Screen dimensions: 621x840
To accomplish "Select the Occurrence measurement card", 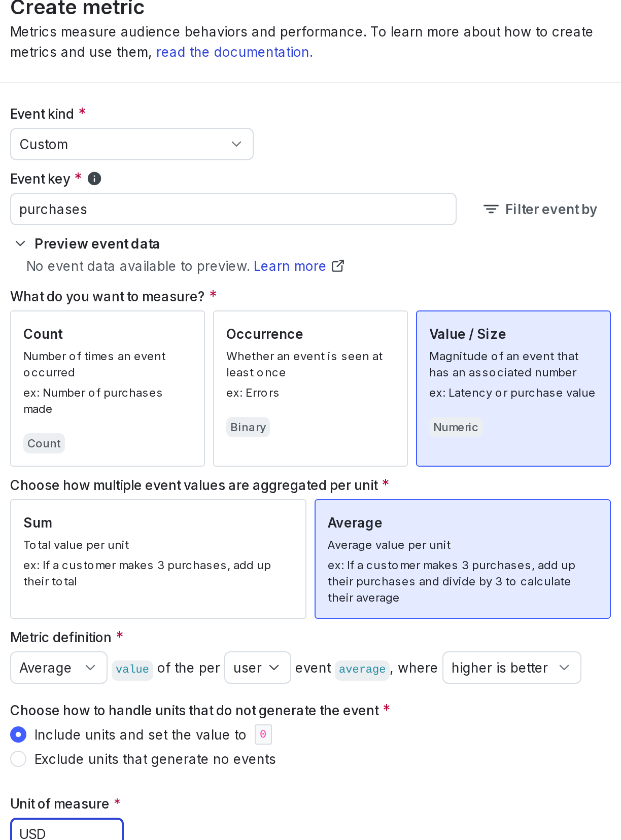I will pyautogui.click(x=310, y=389).
